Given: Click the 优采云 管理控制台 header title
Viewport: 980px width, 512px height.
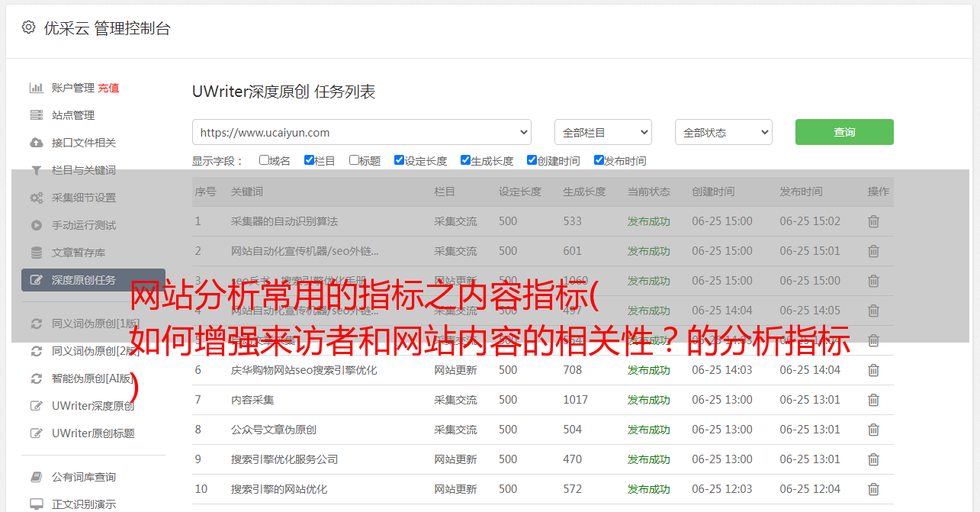Looking at the screenshot, I should (x=107, y=28).
